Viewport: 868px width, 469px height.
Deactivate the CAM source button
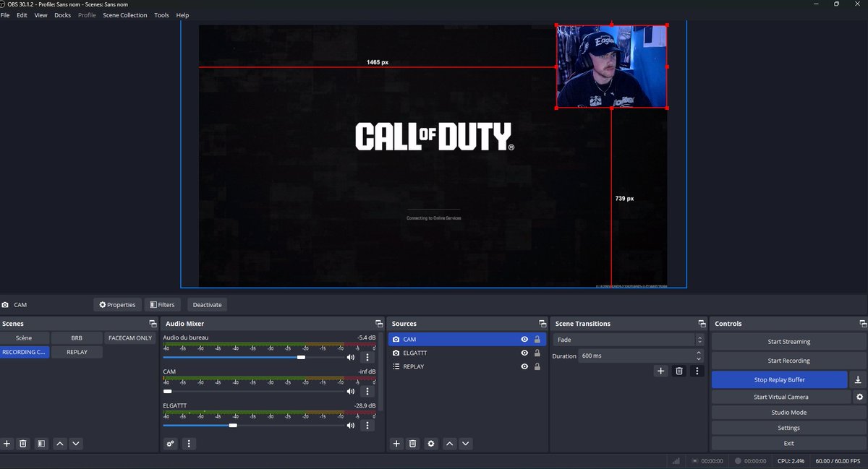tap(207, 305)
